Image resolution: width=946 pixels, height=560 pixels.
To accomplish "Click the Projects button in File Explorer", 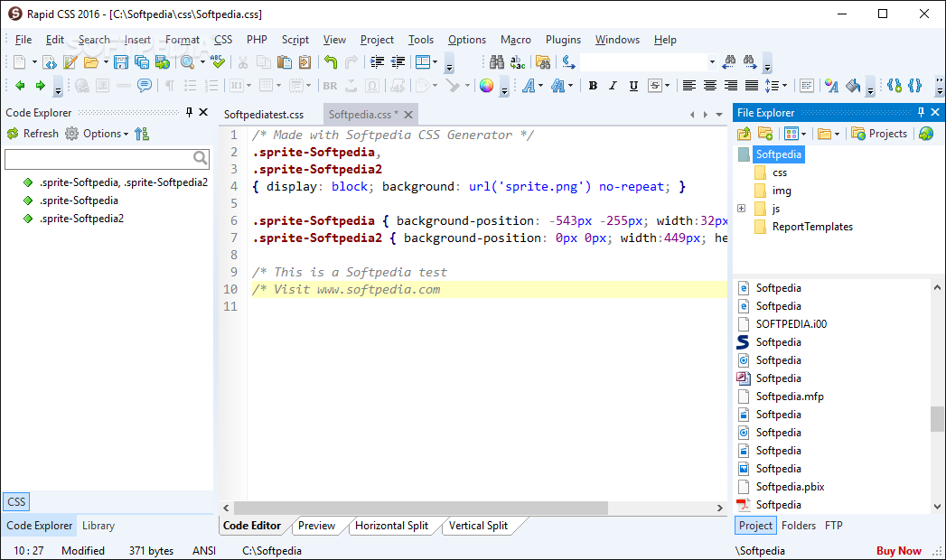I will [879, 134].
